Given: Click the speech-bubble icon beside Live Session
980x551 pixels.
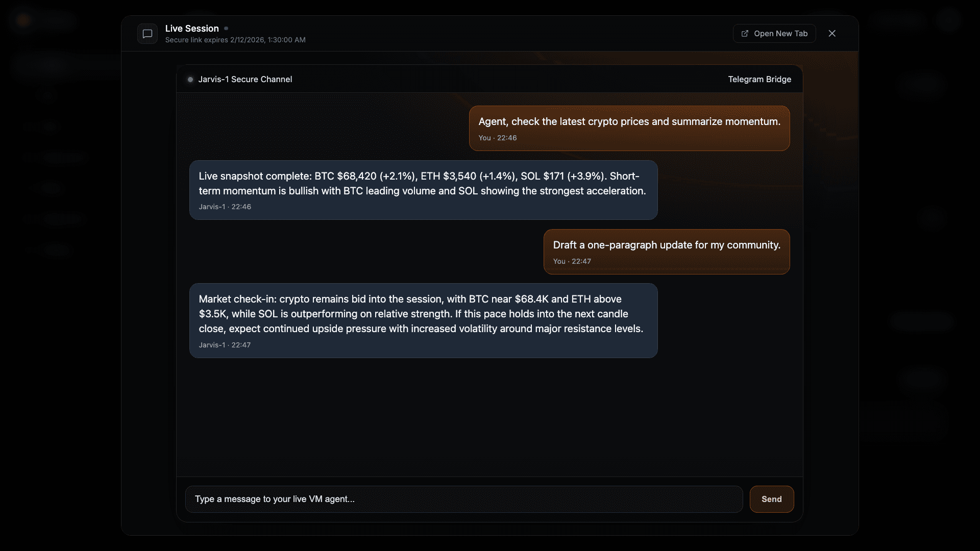Looking at the screenshot, I should [147, 34].
